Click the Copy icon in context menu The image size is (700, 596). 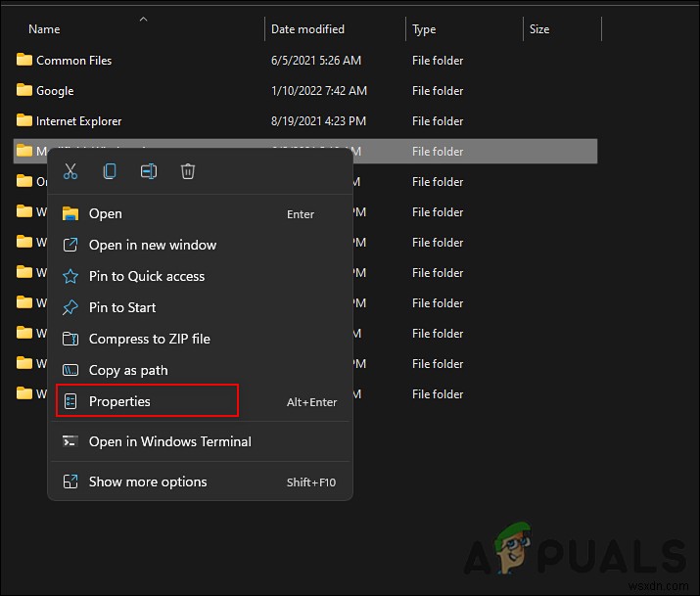click(x=110, y=171)
